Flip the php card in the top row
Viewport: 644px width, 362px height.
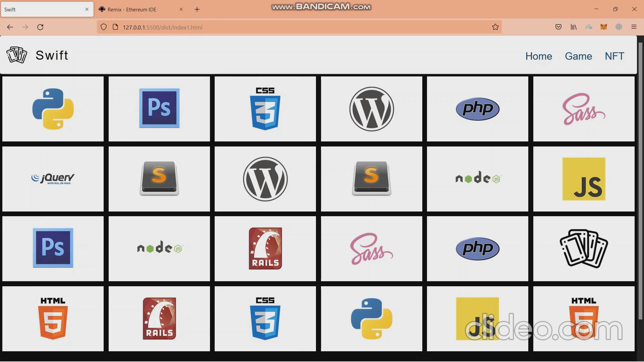tap(478, 109)
